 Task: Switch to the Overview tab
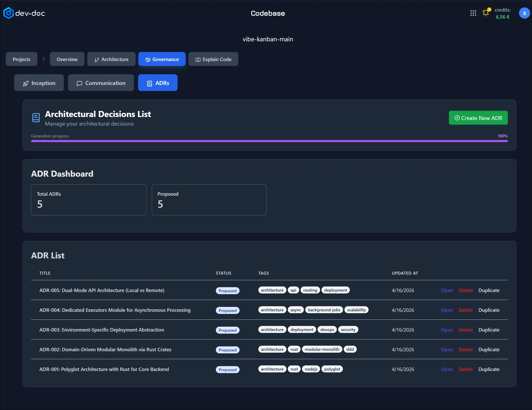click(67, 59)
